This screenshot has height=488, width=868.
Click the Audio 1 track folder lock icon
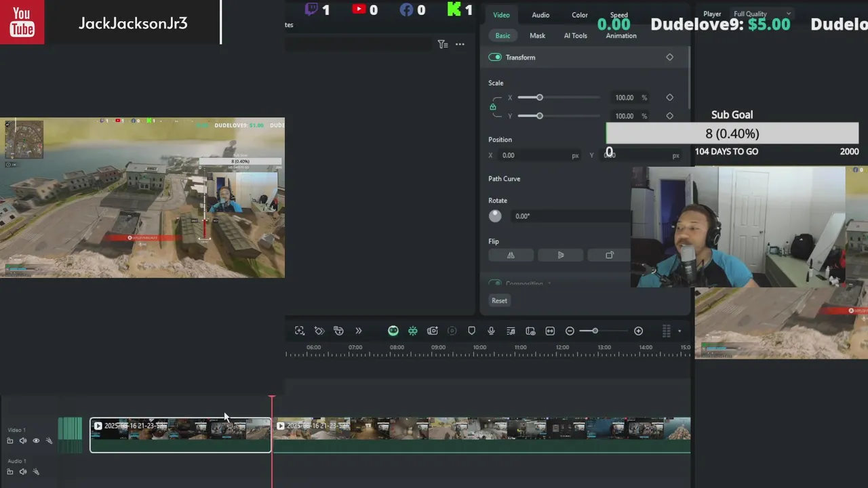pyautogui.click(x=10, y=472)
